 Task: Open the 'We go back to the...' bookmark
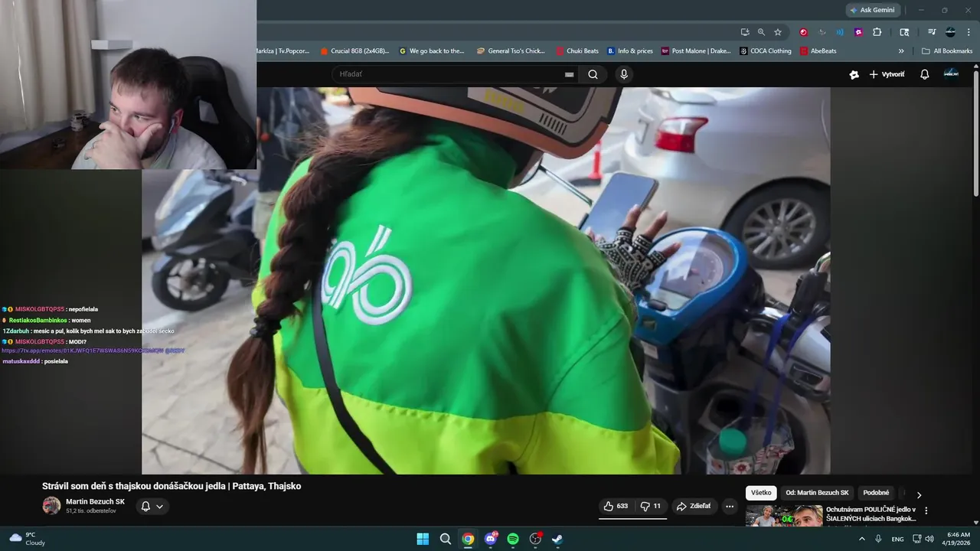(x=432, y=51)
